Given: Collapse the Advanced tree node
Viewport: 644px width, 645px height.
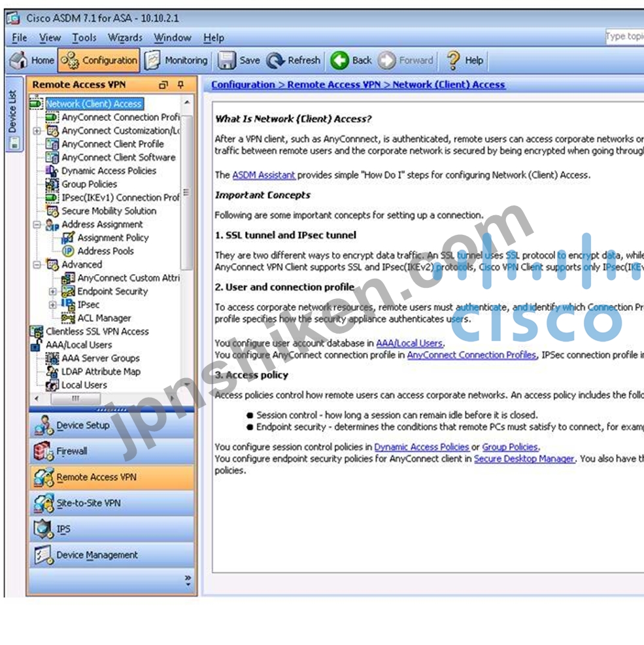Looking at the screenshot, I should pyautogui.click(x=37, y=264).
